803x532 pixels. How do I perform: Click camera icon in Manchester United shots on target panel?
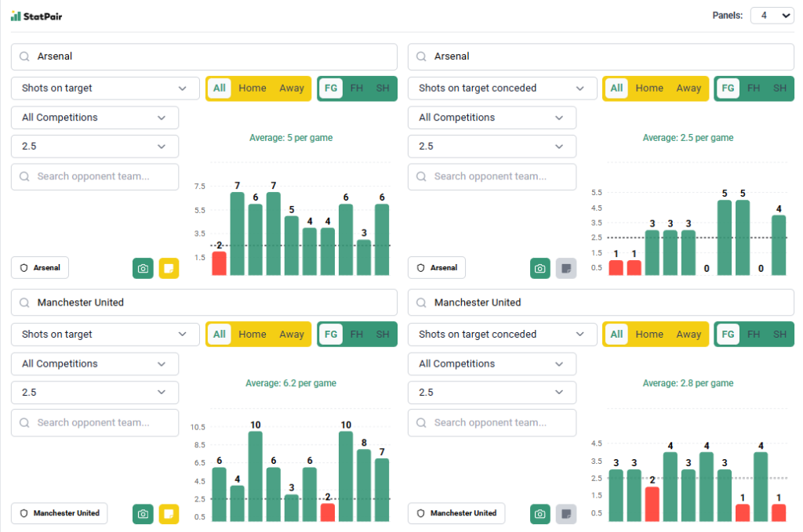(143, 514)
